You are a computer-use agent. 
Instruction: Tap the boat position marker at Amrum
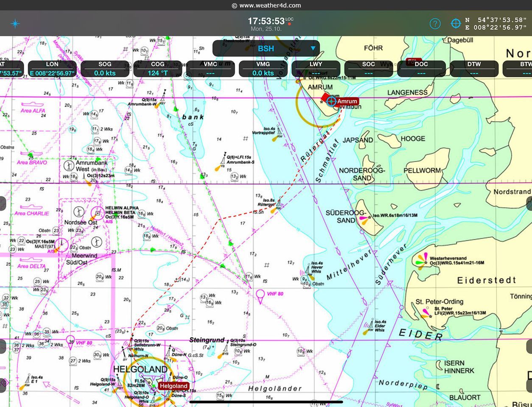pyautogui.click(x=331, y=101)
